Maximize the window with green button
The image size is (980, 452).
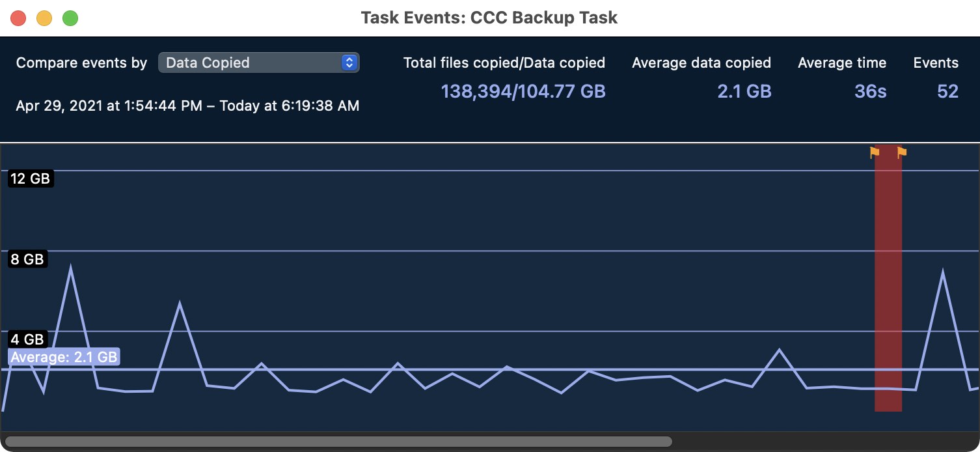pos(70,18)
